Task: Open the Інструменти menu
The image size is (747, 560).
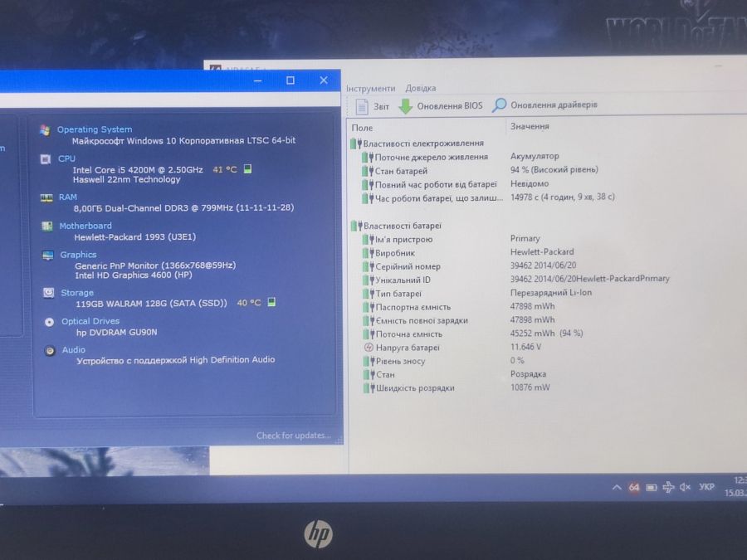Action: pos(371,89)
